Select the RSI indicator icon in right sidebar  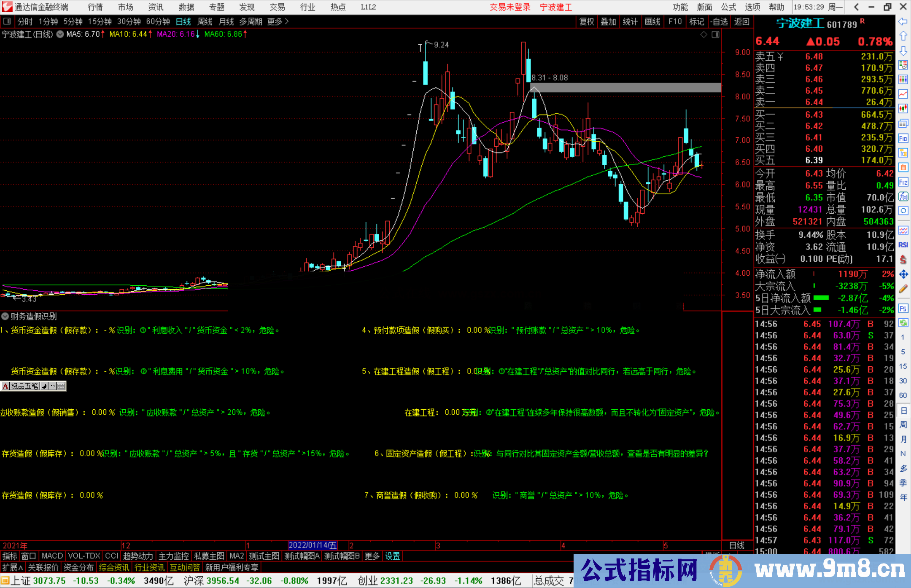(x=903, y=244)
